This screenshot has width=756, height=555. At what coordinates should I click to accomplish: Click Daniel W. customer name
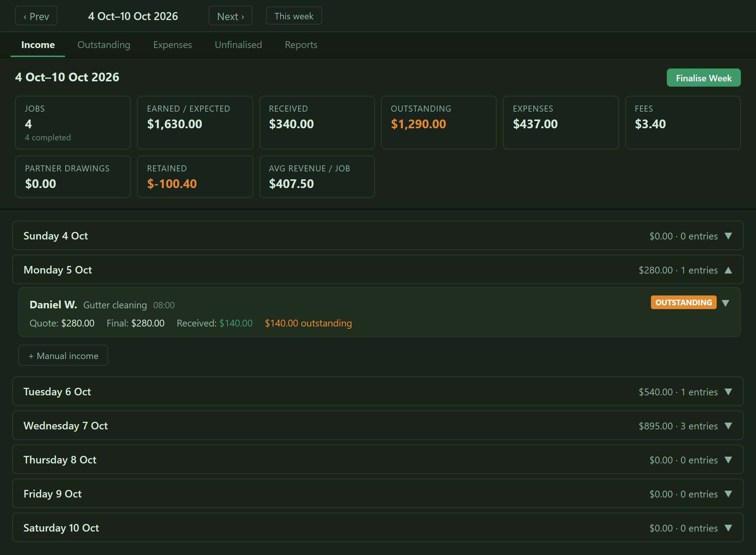click(53, 305)
